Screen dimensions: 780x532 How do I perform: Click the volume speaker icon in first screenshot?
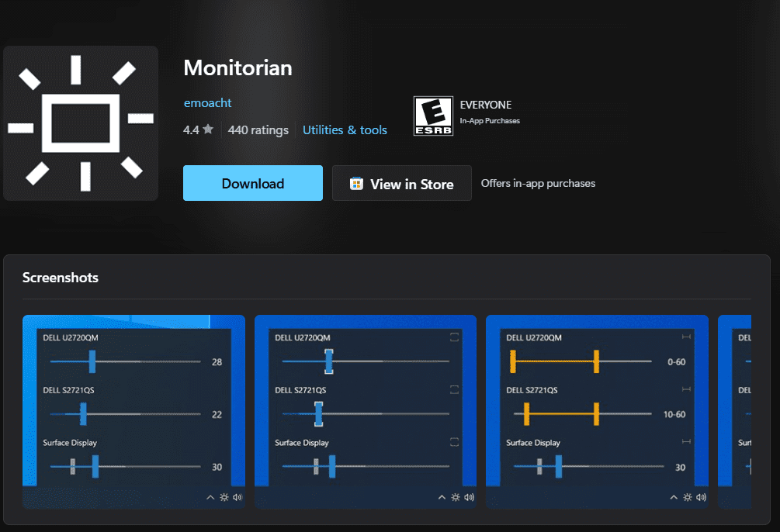(237, 498)
